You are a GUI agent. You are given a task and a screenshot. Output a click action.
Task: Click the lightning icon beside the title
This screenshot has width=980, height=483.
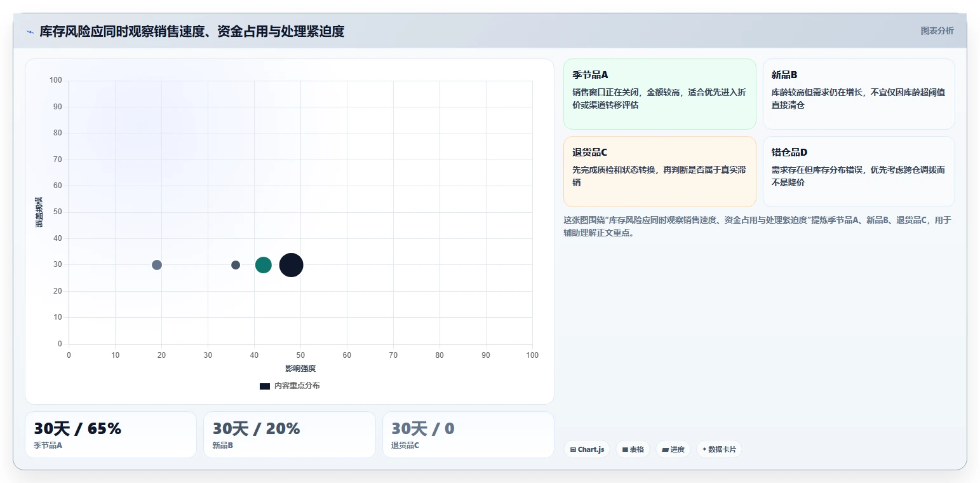click(30, 32)
